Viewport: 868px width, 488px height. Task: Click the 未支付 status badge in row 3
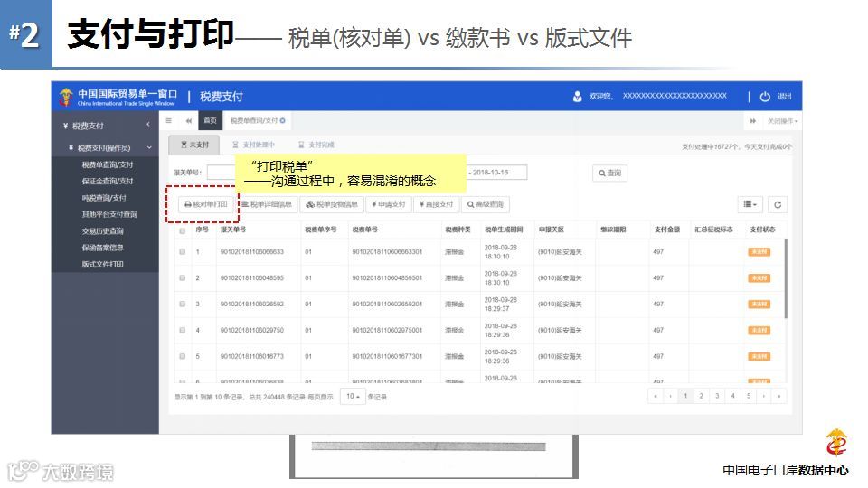759,305
